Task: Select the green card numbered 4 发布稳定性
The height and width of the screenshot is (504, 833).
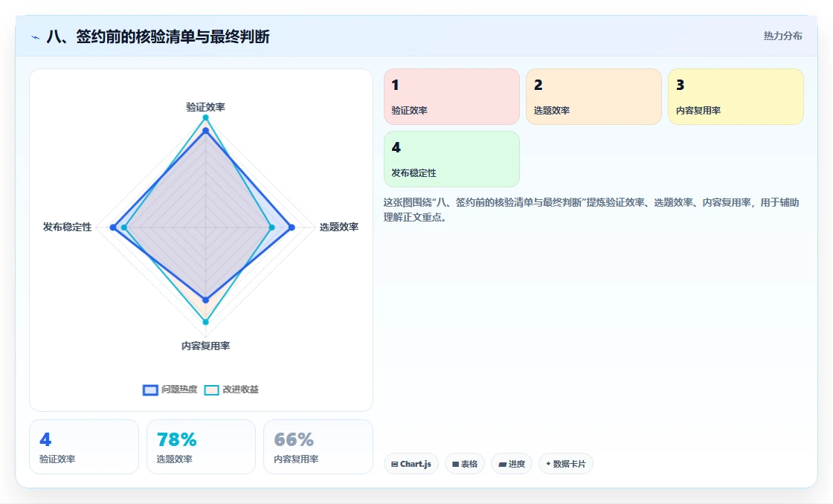Action: pyautogui.click(x=451, y=159)
